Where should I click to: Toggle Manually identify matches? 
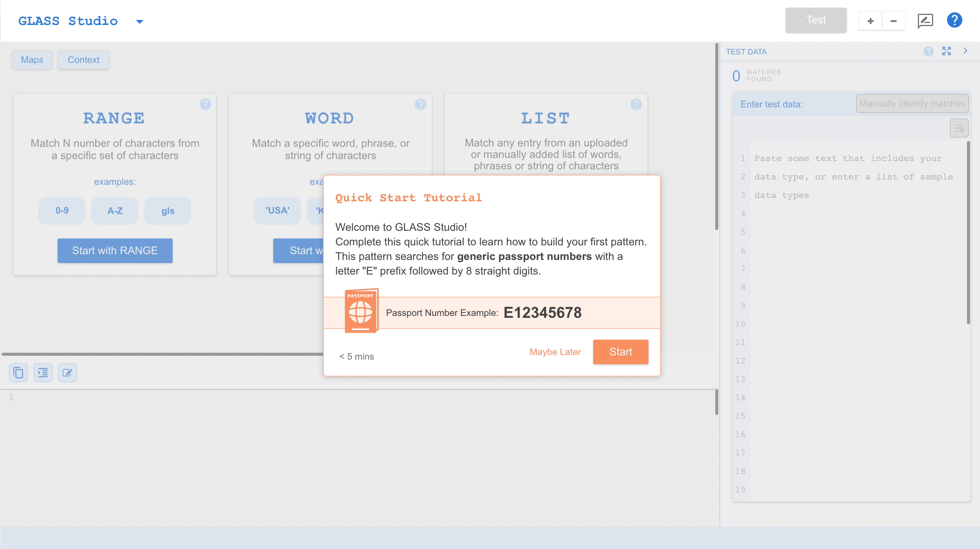pos(912,104)
